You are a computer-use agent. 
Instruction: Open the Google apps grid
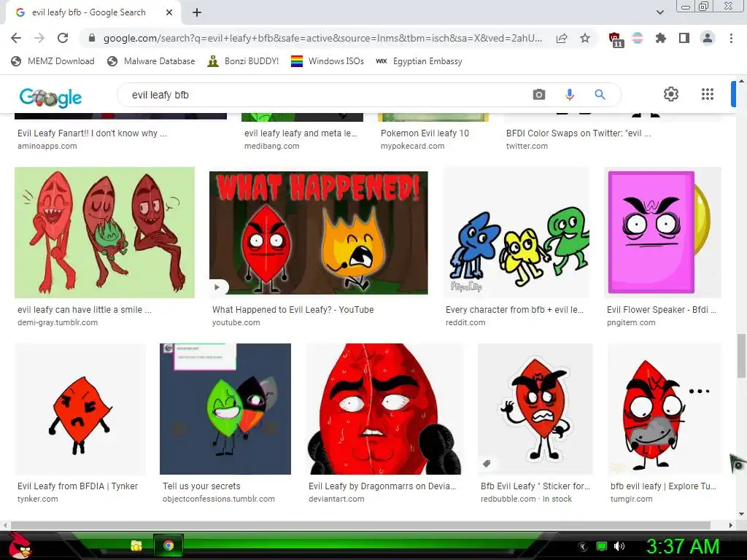point(708,94)
